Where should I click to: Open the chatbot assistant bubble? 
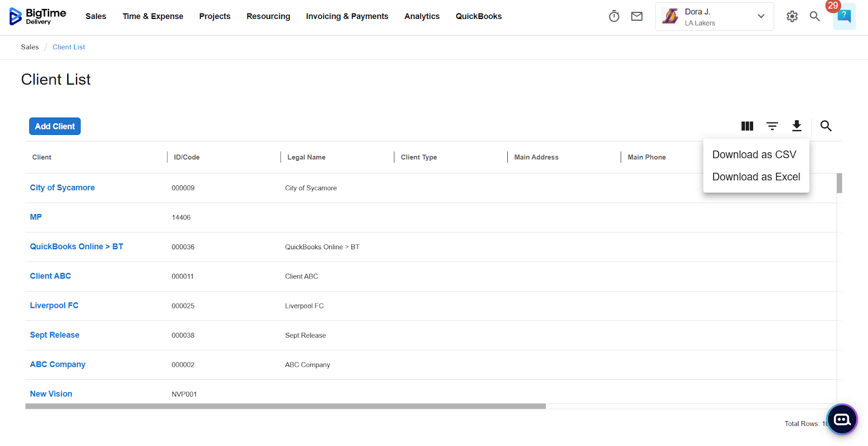[842, 419]
